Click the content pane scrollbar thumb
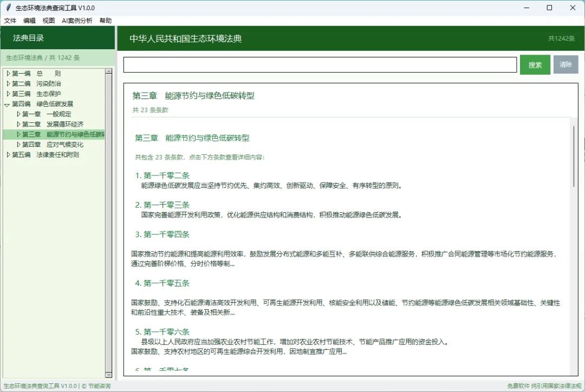The width and height of the screenshot is (585, 392). pyautogui.click(x=574, y=156)
